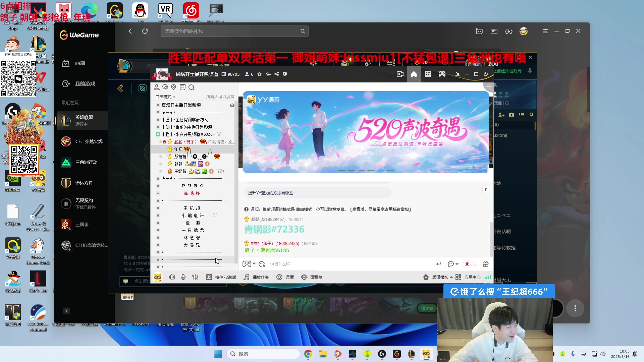Refresh the WeGame page

pyautogui.click(x=145, y=31)
